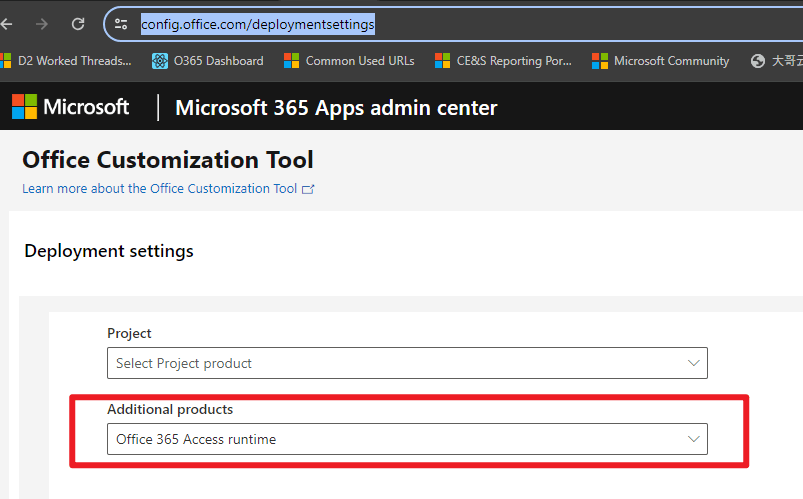
Task: Go back with the browser back arrow
Action: (x=8, y=23)
